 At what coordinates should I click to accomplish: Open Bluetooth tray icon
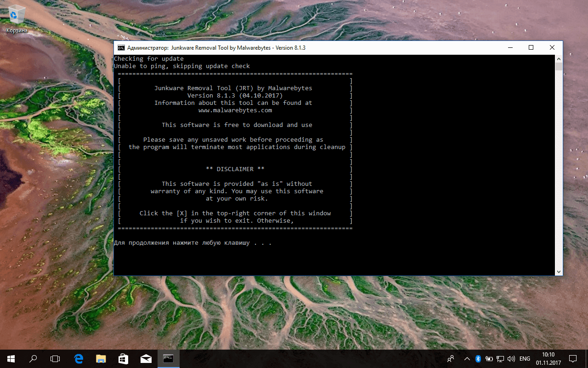click(x=478, y=359)
